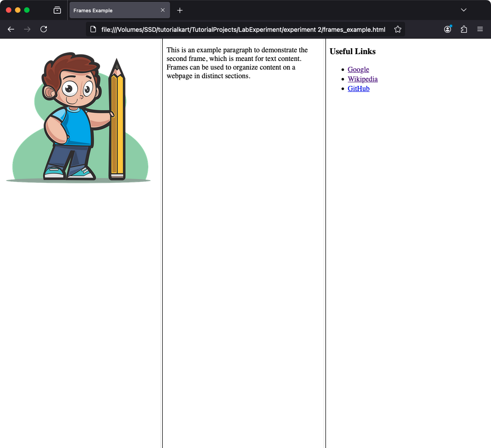Open the Firefox application hamburger menu
This screenshot has width=491, height=448.
[x=480, y=29]
